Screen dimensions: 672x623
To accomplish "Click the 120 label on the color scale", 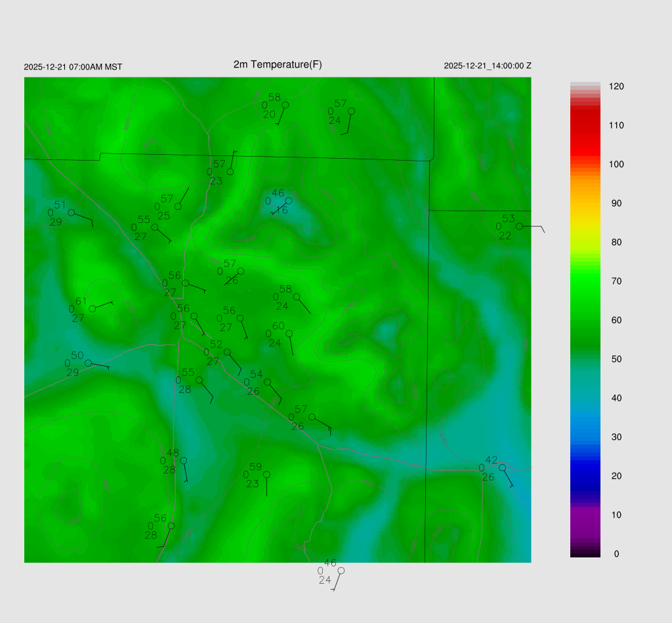I will click(x=616, y=87).
